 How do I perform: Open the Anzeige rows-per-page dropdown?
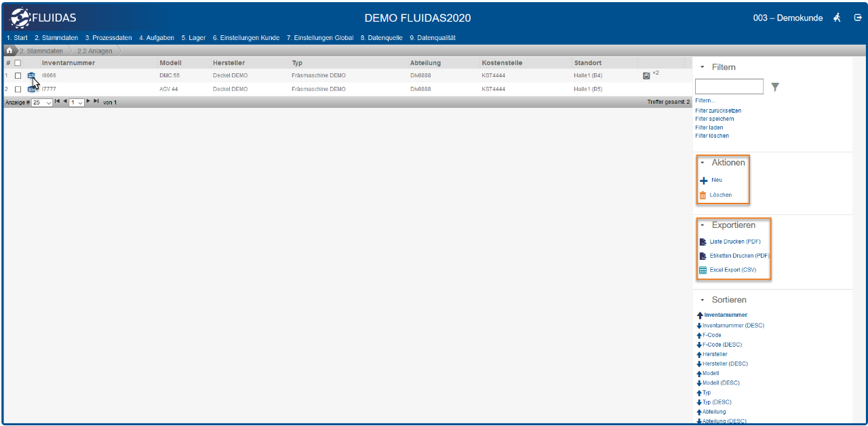41,102
